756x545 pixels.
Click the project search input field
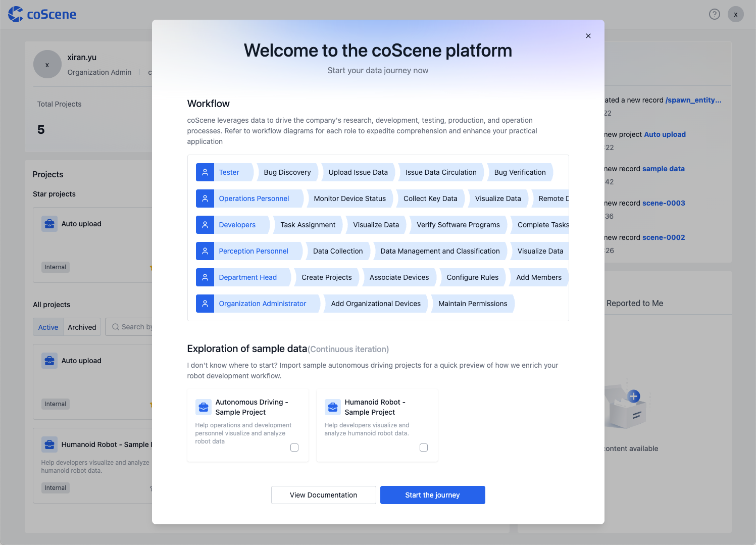pos(129,327)
